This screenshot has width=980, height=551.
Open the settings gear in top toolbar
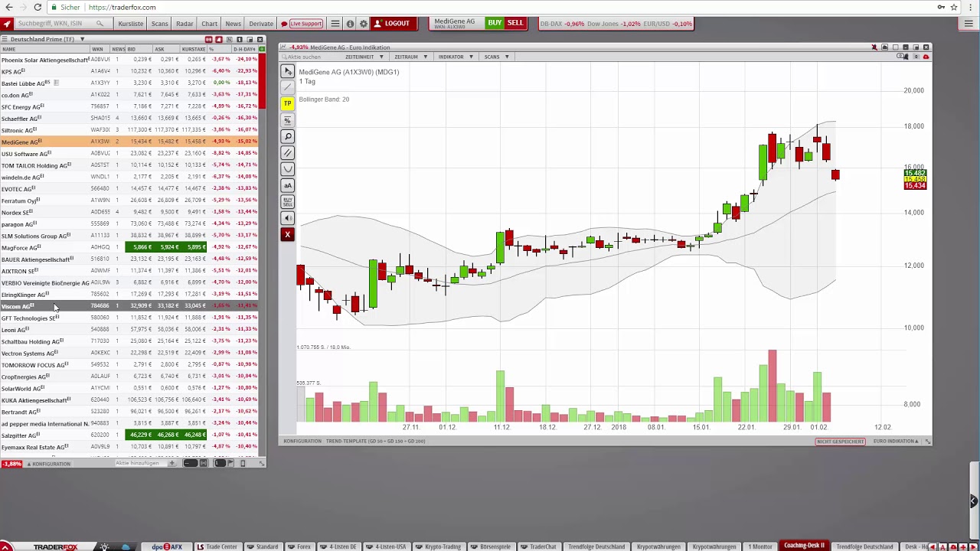pos(364,24)
